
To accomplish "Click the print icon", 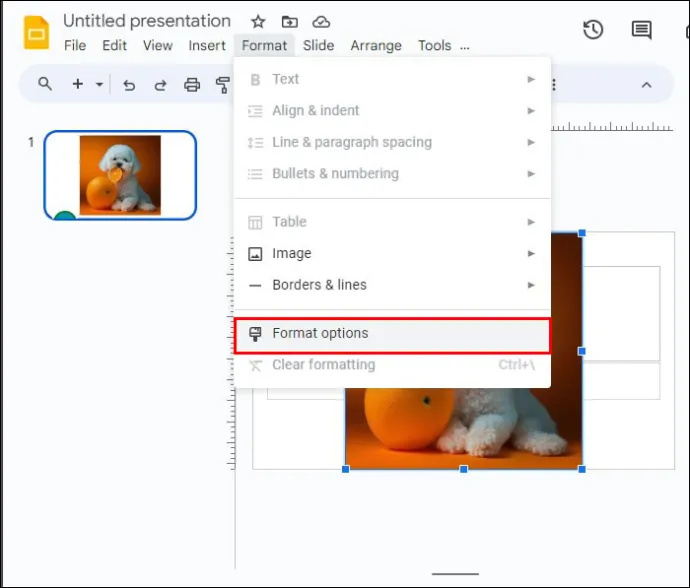I will tap(192, 85).
